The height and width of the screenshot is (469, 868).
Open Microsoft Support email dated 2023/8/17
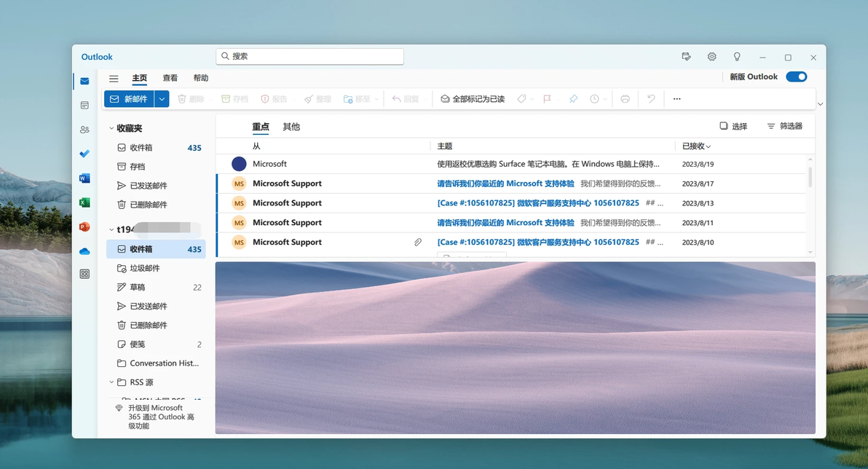(510, 184)
